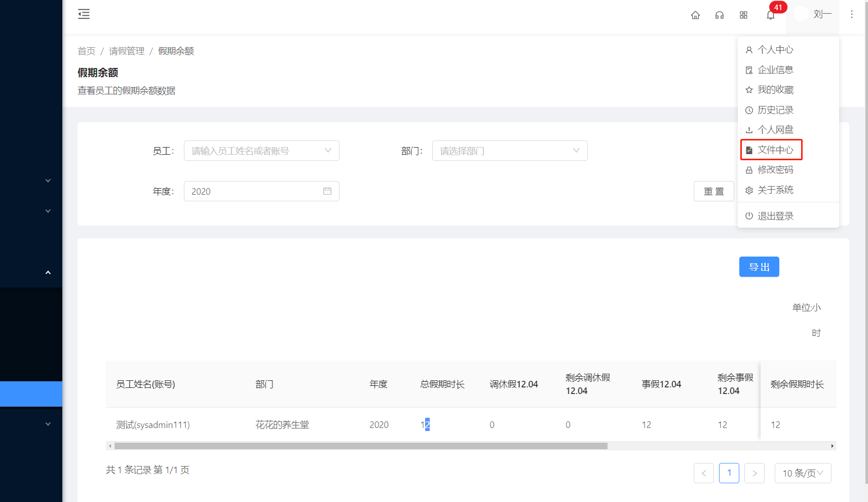The width and height of the screenshot is (868, 502).
Task: Open notifications bell with 41 badge
Action: [771, 15]
